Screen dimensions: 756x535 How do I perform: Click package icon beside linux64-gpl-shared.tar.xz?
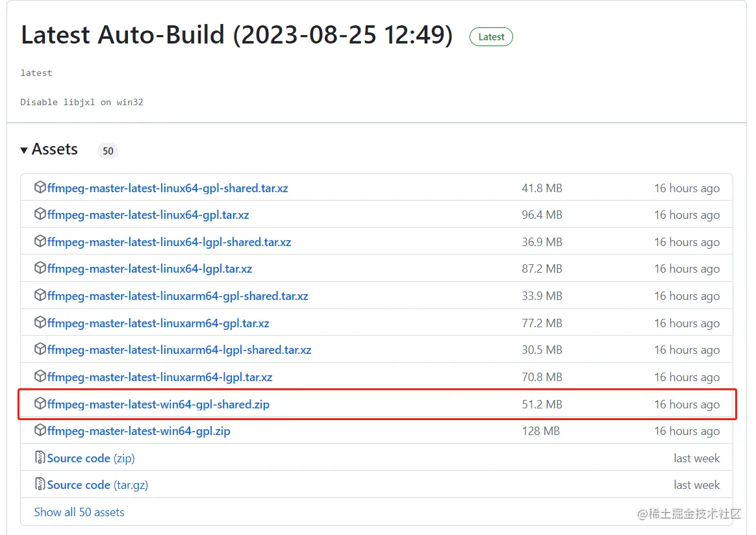40,188
